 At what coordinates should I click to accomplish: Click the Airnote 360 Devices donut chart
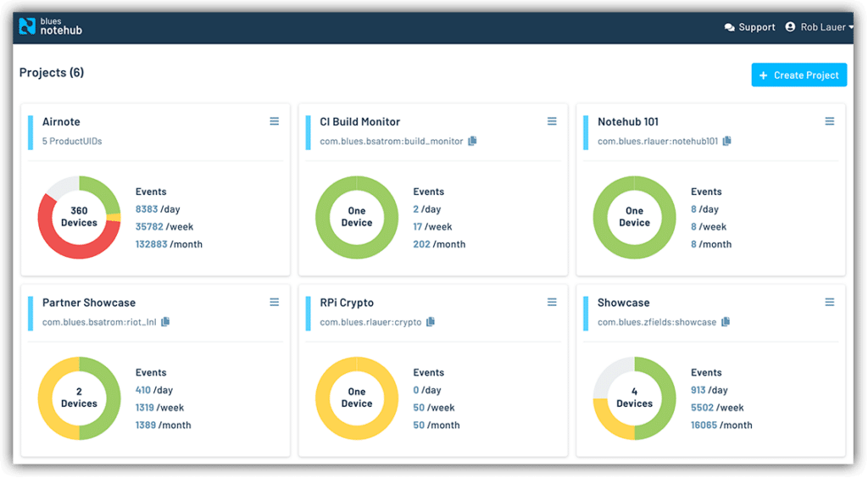79,217
